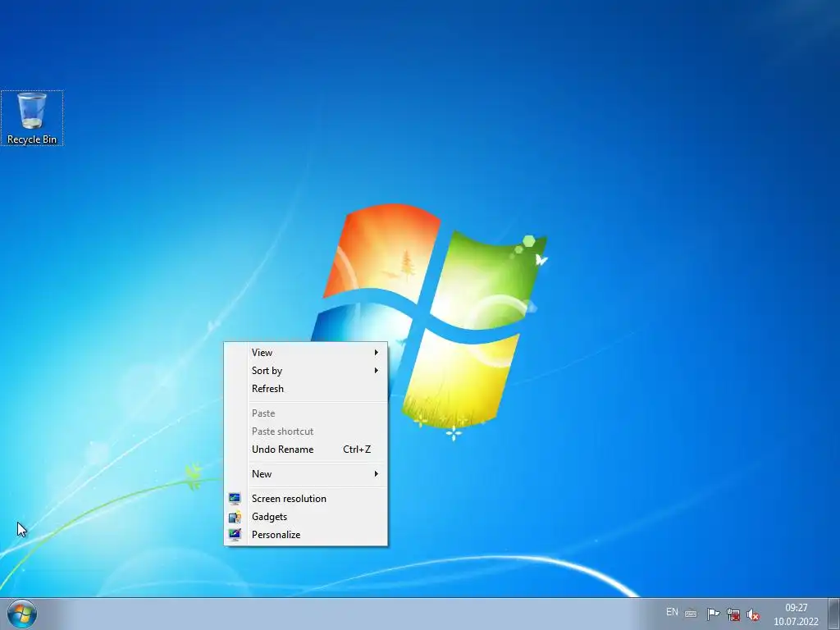Click the Show desktop button at taskbar end

(834, 614)
